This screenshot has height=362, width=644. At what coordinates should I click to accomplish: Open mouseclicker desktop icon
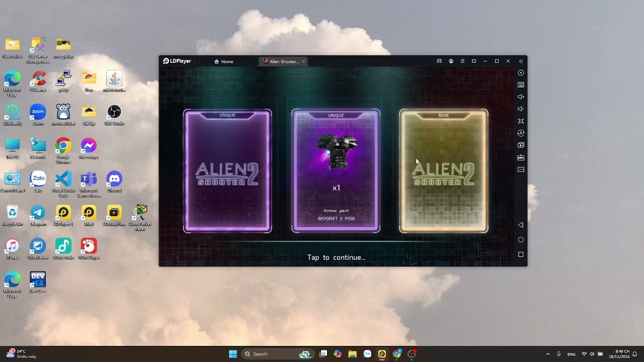tap(63, 115)
